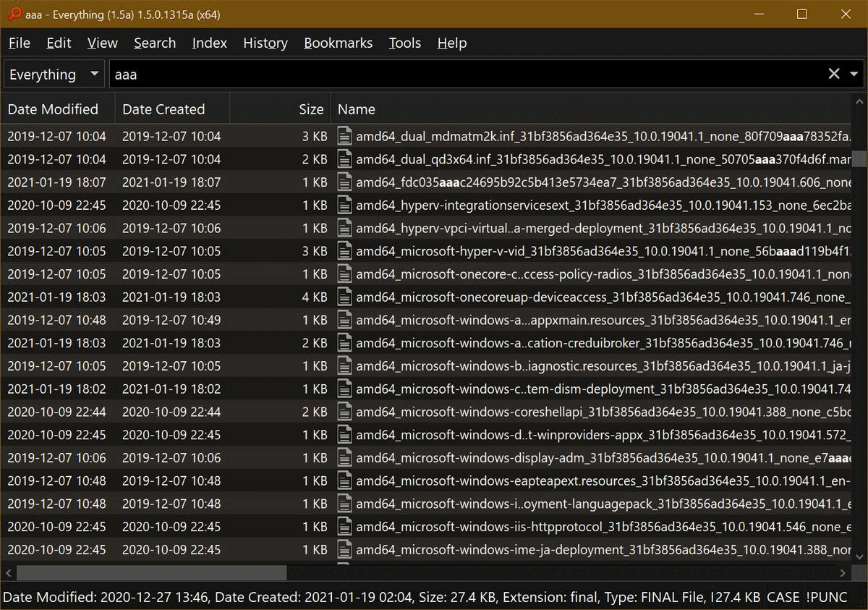Click the file icon of amd64_microsoft-windows-d..t-winproviders-appx

pyautogui.click(x=345, y=435)
